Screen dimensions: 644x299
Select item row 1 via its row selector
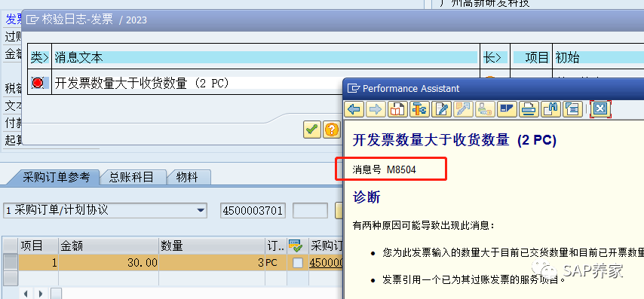pos(11,263)
